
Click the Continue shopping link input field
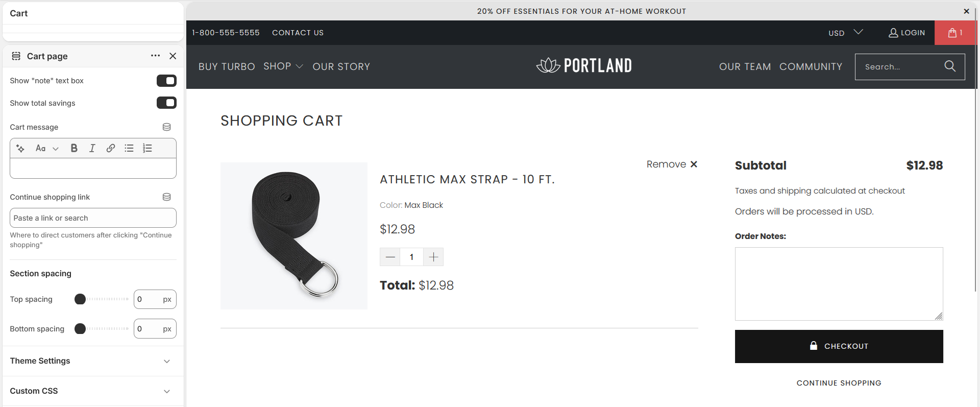tap(93, 218)
